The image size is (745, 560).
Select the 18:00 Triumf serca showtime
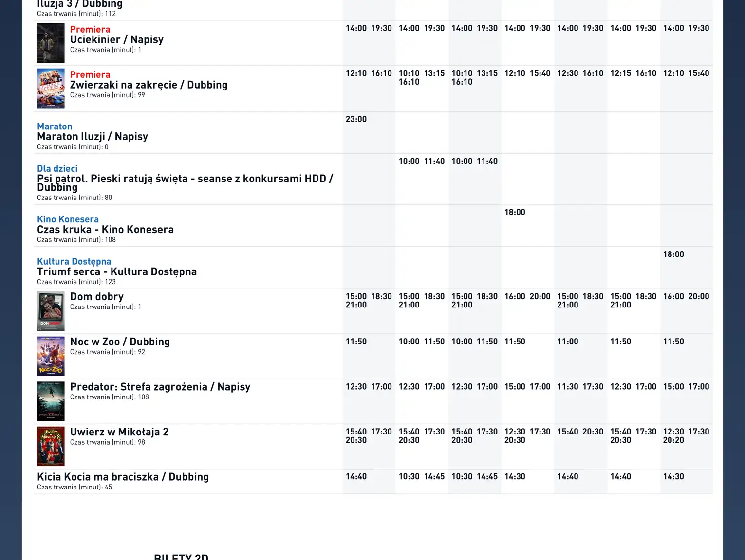point(673,254)
